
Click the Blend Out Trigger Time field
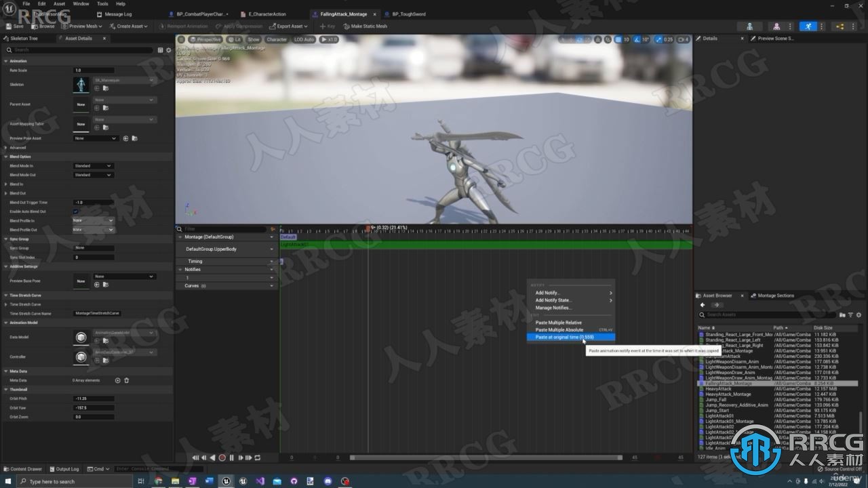point(94,203)
